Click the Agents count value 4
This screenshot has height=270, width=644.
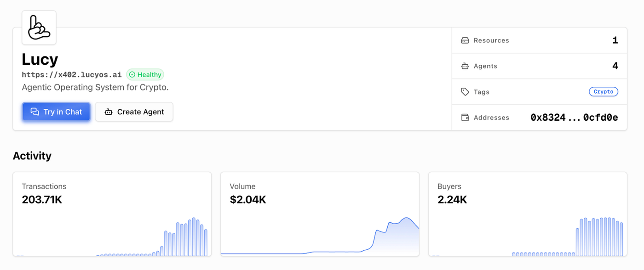(615, 66)
